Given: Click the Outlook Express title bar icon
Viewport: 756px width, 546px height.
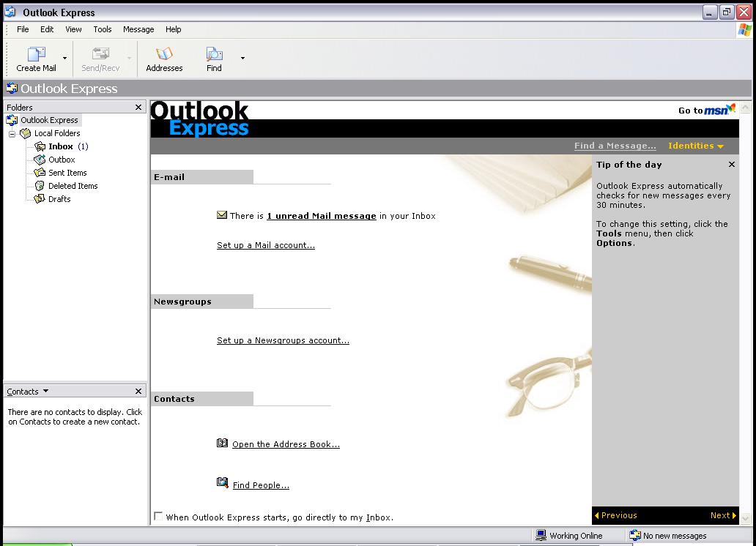Looking at the screenshot, I should 10,12.
